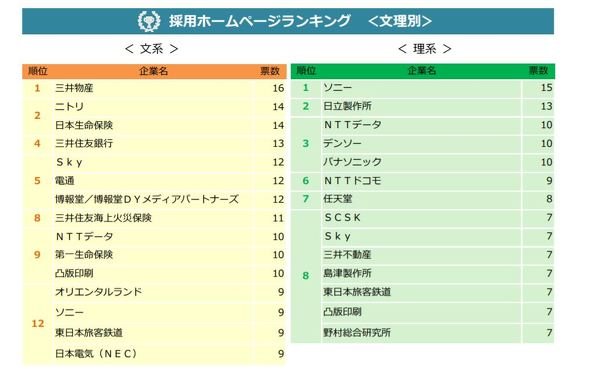The width and height of the screenshot is (590, 375).
Task: Select ＮＴＴドコモ row in 理系 ranking
Action: (x=423, y=181)
